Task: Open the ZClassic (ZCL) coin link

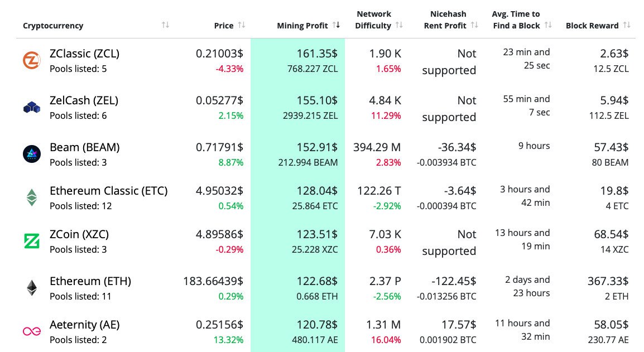Action: pyautogui.click(x=84, y=54)
